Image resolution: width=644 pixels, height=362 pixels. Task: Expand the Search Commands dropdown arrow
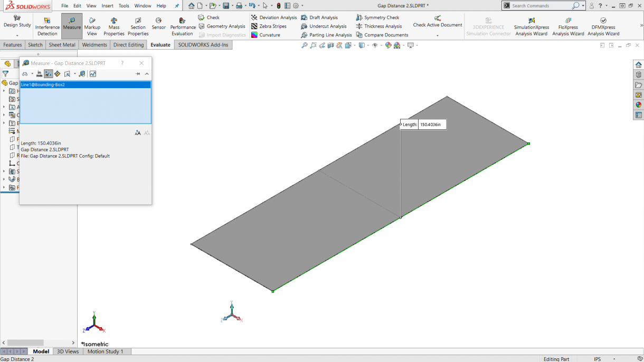[583, 6]
